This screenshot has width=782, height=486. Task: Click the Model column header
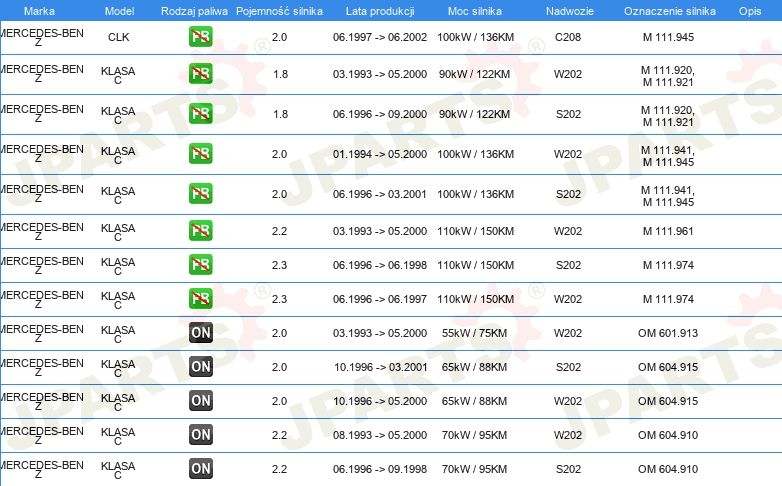[119, 11]
